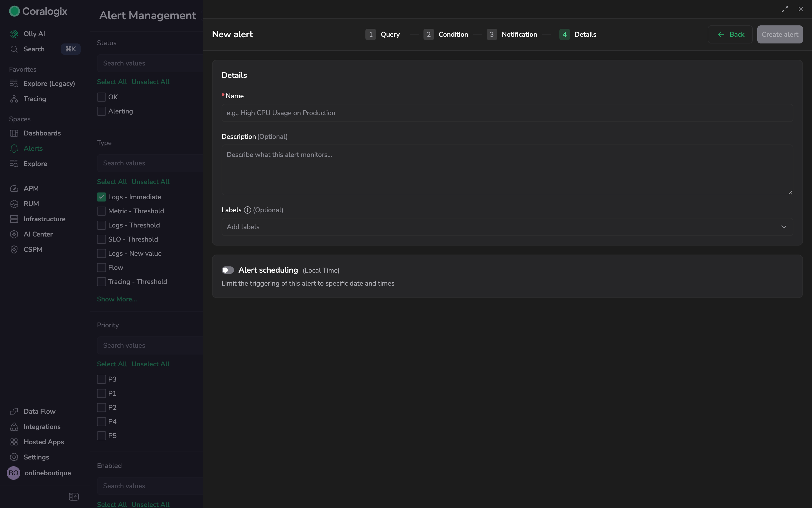The width and height of the screenshot is (812, 508).
Task: Check the Tracing - Threshold checkbox
Action: coord(101,282)
